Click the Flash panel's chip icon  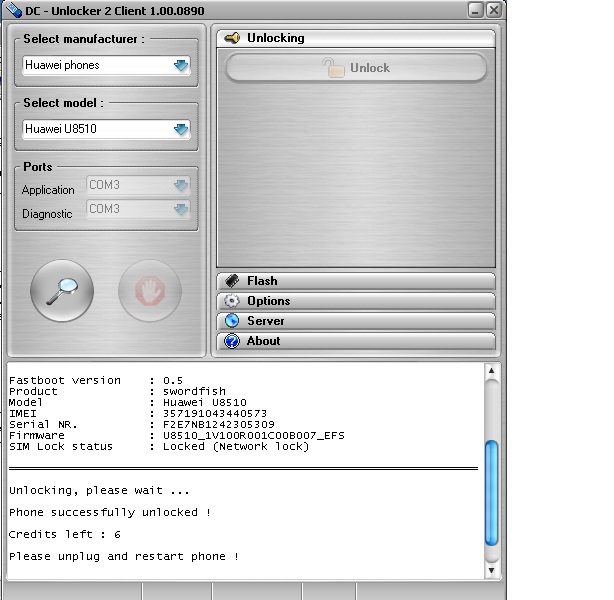231,281
